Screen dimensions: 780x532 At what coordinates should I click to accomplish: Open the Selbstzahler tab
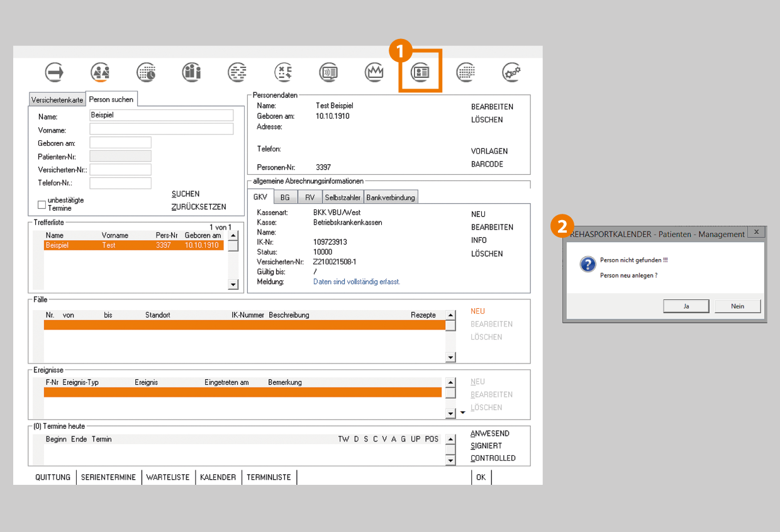point(343,197)
